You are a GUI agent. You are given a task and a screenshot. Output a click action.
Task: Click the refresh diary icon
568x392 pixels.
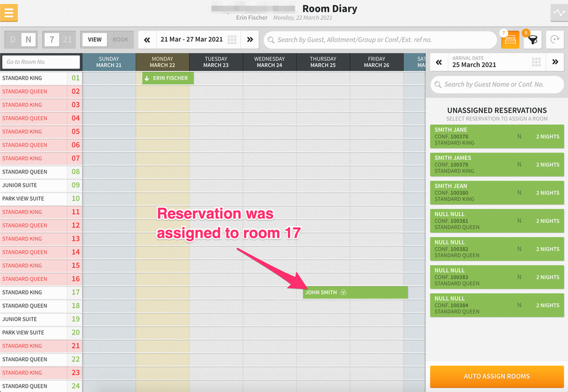click(554, 40)
